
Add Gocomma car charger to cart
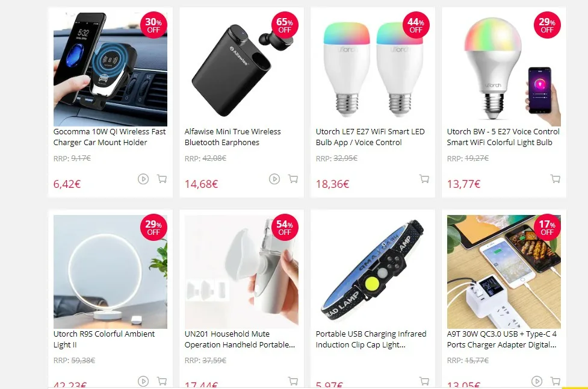pos(162,179)
